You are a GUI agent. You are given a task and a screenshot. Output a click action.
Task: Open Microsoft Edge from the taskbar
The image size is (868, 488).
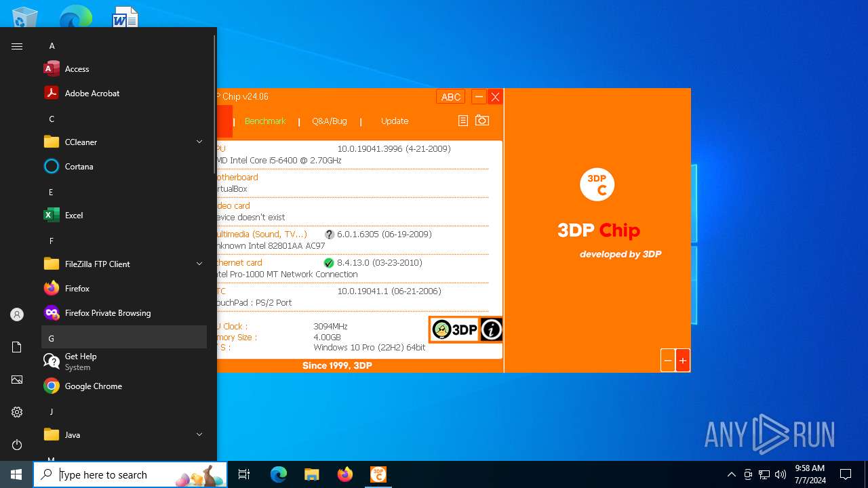tap(279, 474)
